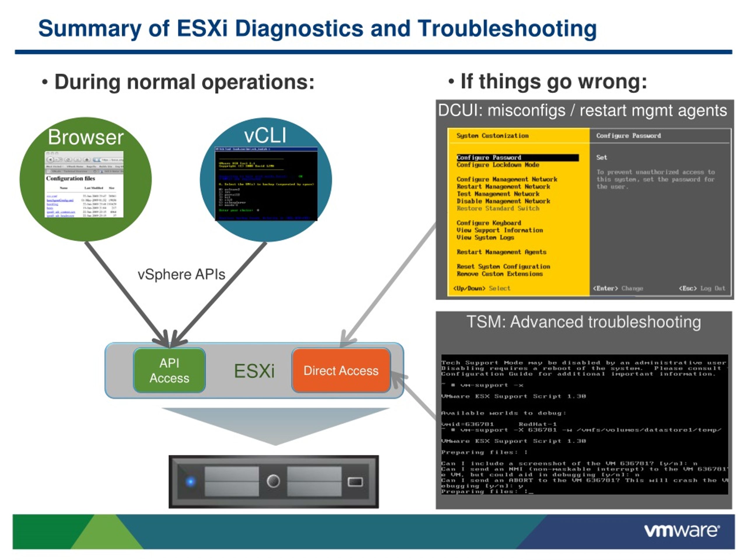This screenshot has width=747, height=560.
Task: Select Configure Lockdown Mode in DCUI menu
Action: 498,165
